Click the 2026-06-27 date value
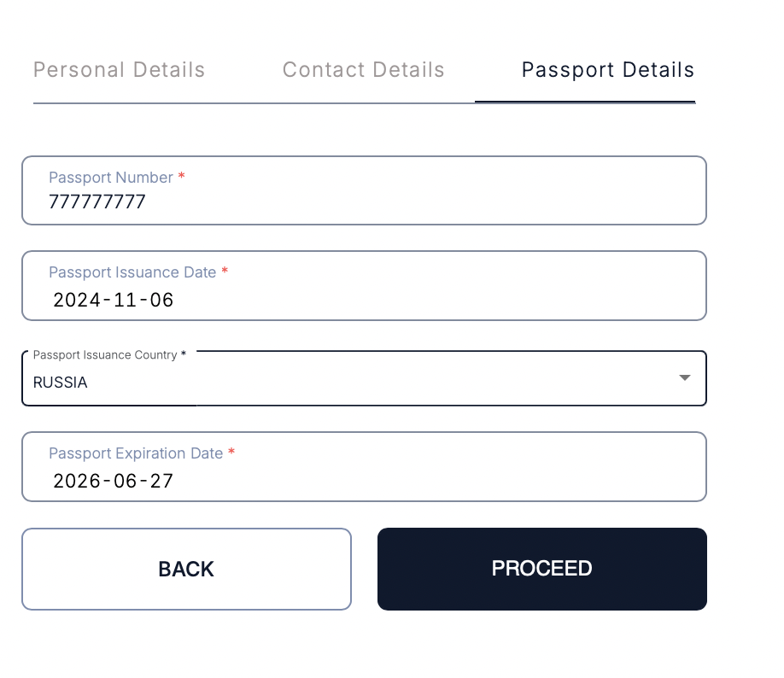Viewport: 784px width, 678px height. coord(114,481)
